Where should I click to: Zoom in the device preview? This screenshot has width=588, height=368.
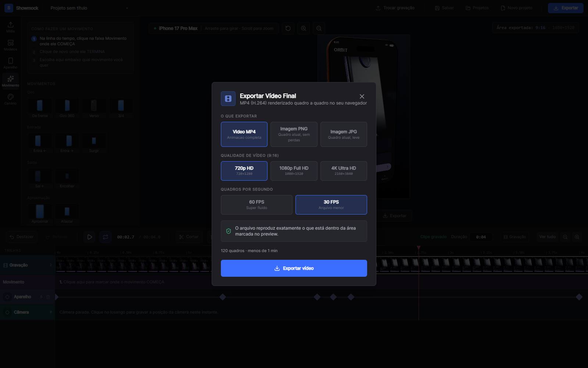304,28
